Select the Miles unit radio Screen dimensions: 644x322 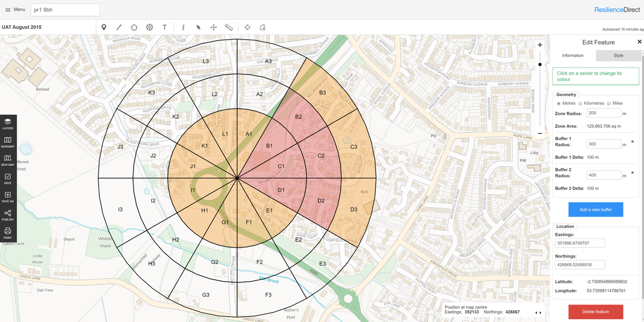tap(609, 103)
